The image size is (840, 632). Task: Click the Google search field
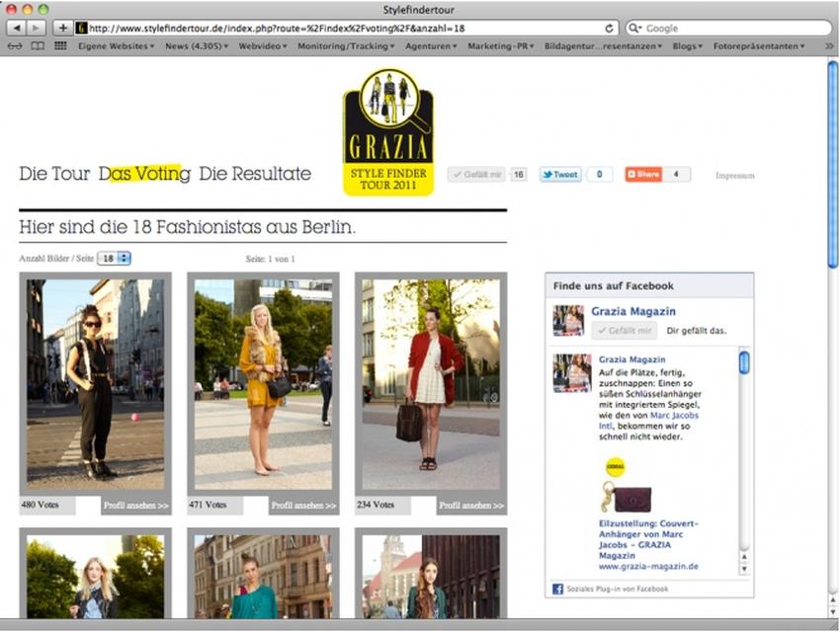727,29
